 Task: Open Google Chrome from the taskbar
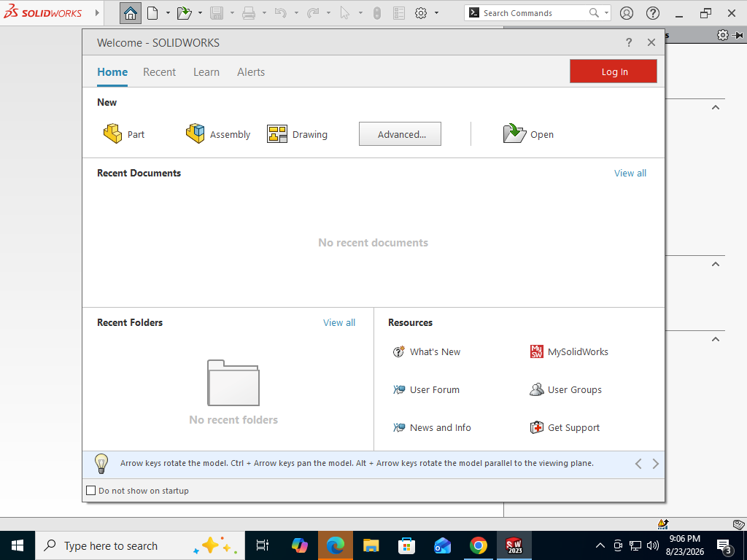pos(479,545)
